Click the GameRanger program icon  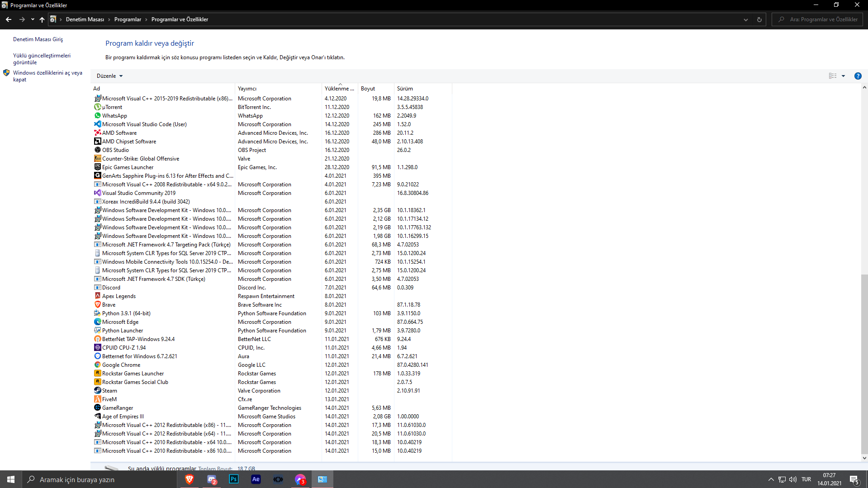point(97,408)
